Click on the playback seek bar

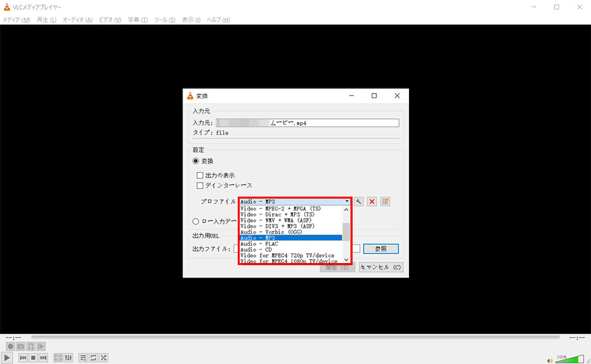[295, 337]
